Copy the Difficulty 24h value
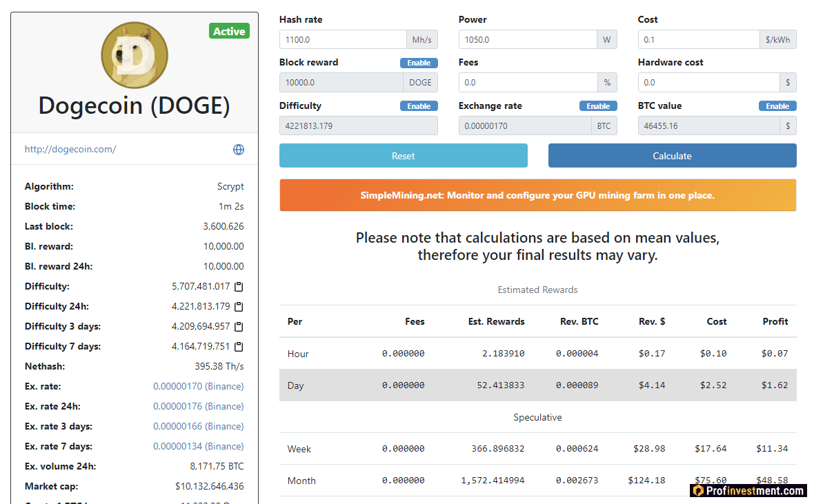This screenshot has height=504, width=814. 239,307
